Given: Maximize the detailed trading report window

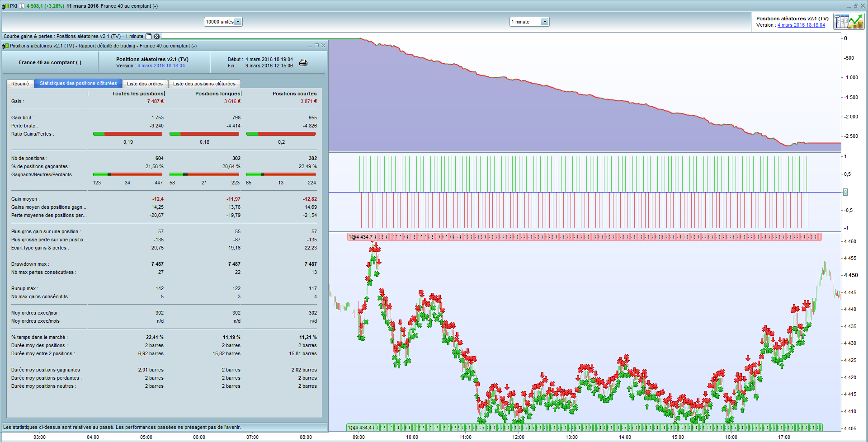Looking at the screenshot, I should point(316,46).
